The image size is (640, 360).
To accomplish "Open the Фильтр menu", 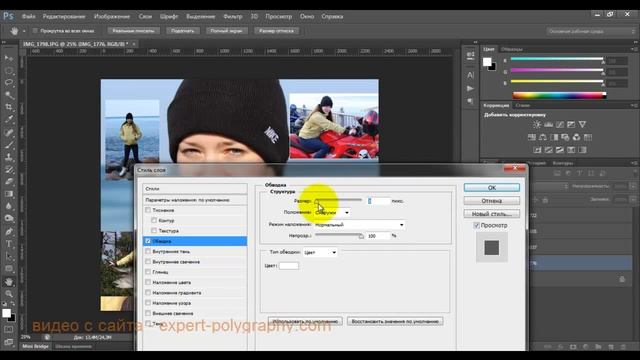I will pos(233,16).
